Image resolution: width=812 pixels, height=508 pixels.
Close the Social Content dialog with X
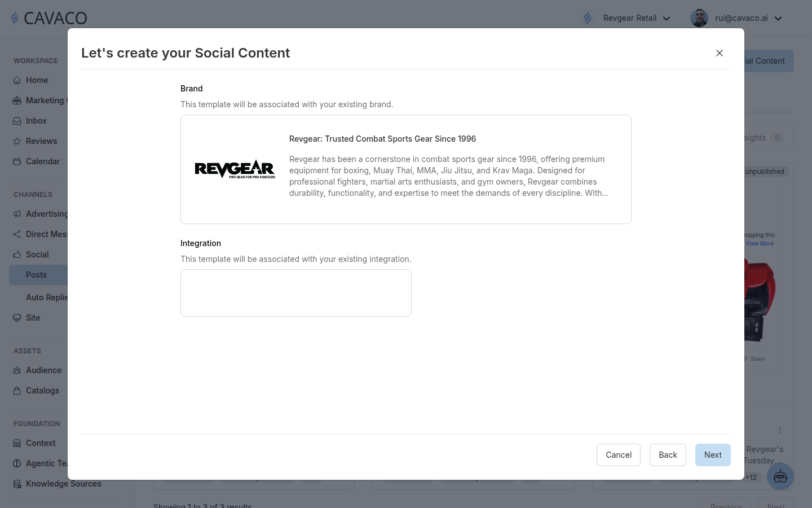pyautogui.click(x=719, y=53)
